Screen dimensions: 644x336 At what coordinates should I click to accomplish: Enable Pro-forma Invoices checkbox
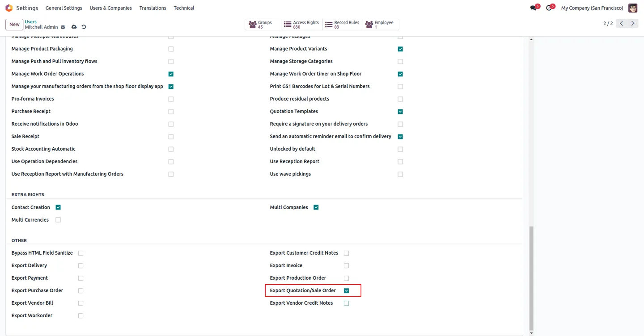[x=171, y=99]
